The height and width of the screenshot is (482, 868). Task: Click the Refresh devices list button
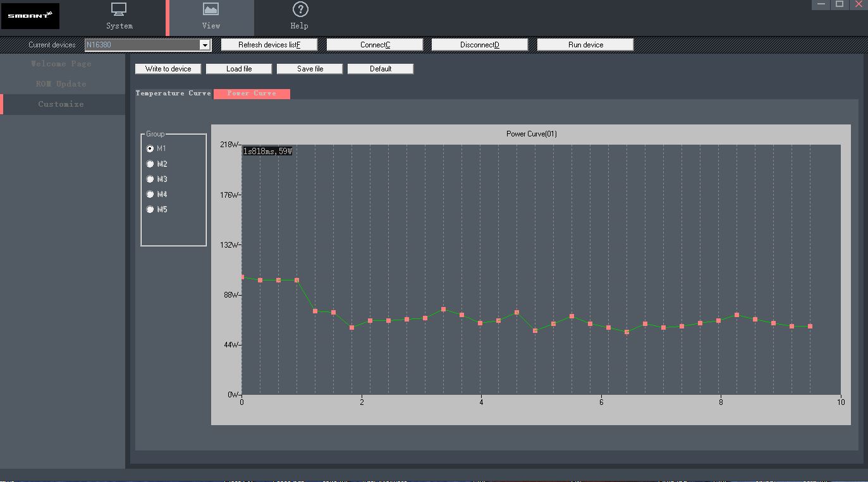coord(269,45)
